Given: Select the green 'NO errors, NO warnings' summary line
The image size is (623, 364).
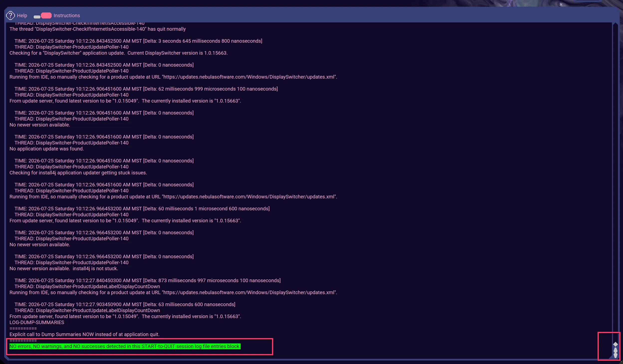Looking at the screenshot, I should pyautogui.click(x=125, y=346).
